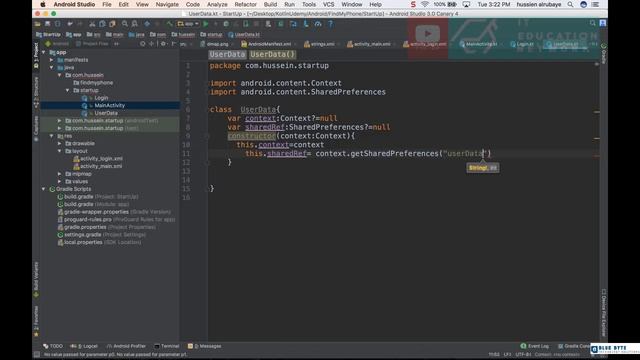Image resolution: width=640 pixels, height=360 pixels.
Task: Open the Android Profiler tool window
Action: point(126,346)
